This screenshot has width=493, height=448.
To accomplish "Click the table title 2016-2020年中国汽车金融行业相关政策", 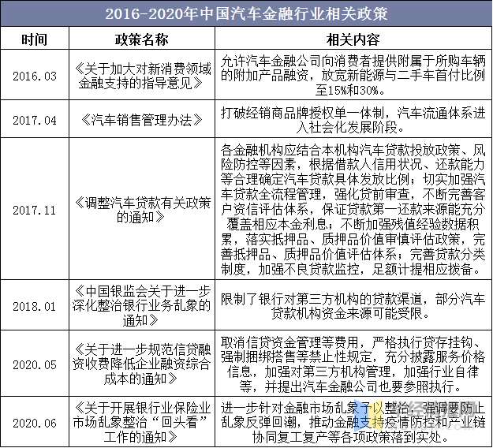I will (x=246, y=13).
